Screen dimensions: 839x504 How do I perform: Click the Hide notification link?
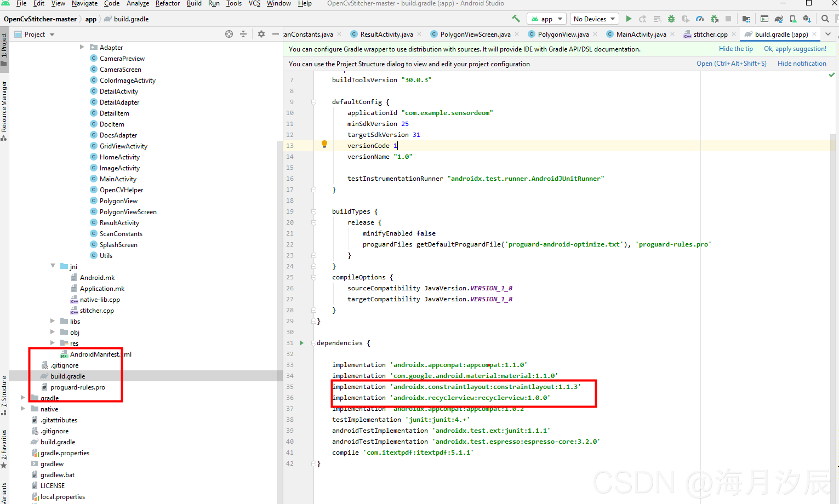tap(802, 64)
